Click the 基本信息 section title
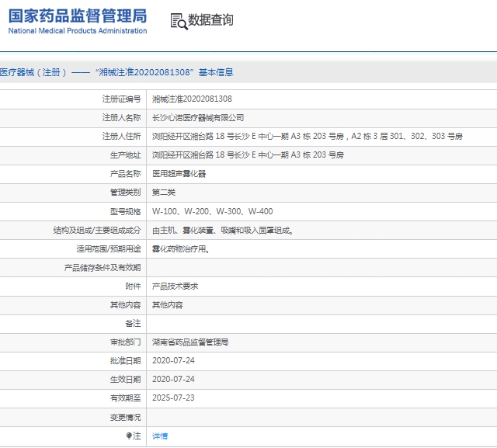Image resolution: width=497 pixels, height=448 pixels. [216, 72]
